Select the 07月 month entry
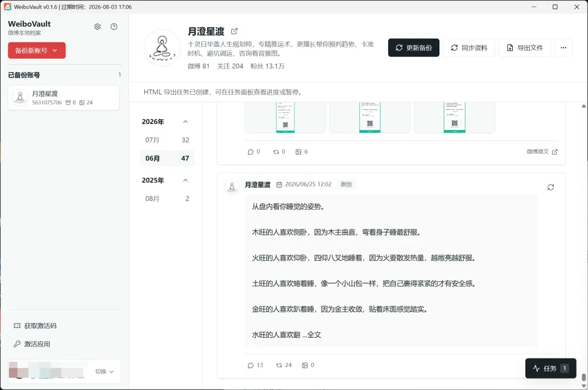Screen dimensions: 588x390 [167, 140]
